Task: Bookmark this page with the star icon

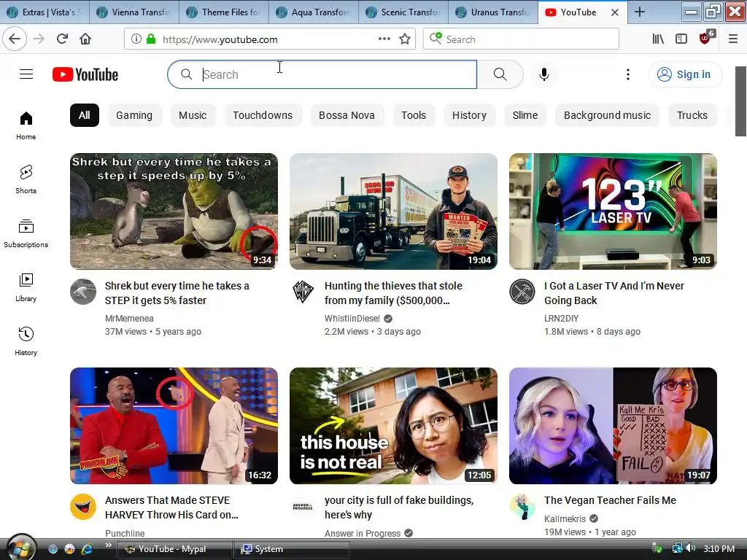Action: pyautogui.click(x=405, y=39)
